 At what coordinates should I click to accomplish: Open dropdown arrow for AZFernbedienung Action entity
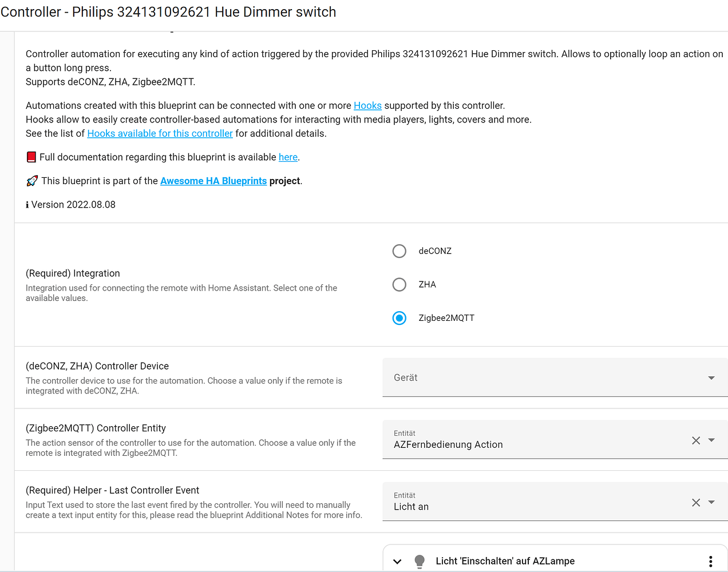711,440
